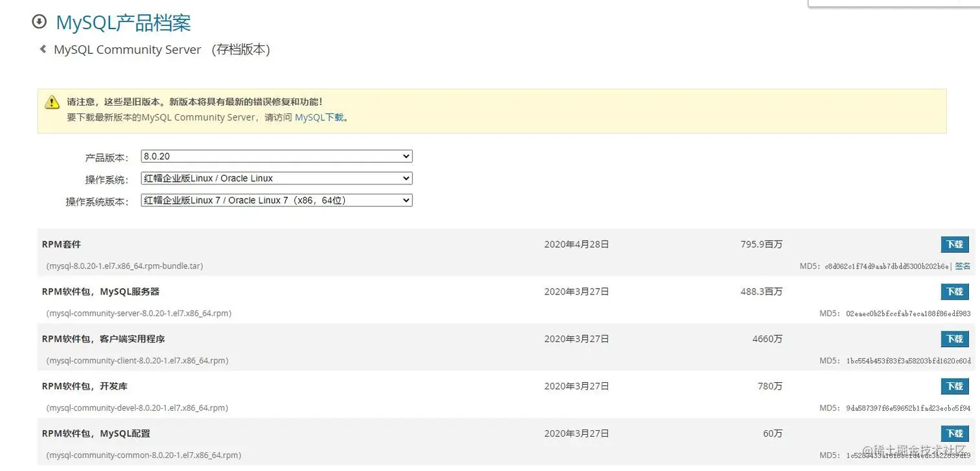Click the 签名 signature link for RPM套件
980x471 pixels.
[x=962, y=266]
